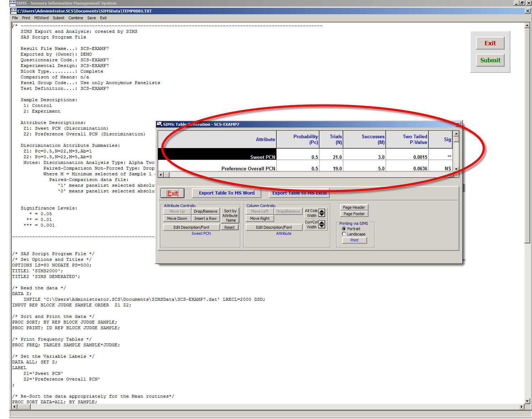The image size is (532, 419).
Task: Click the MSWord menu item
Action: (41, 18)
